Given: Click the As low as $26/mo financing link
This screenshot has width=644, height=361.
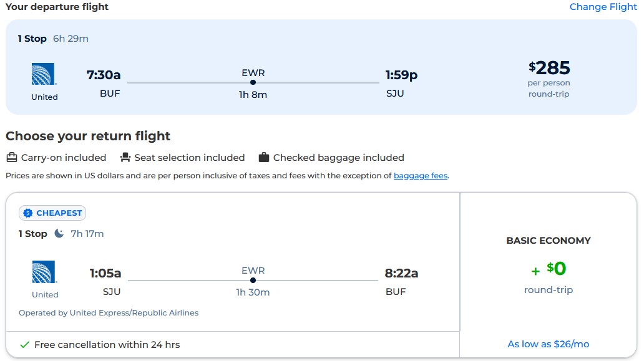Looking at the screenshot, I should click(x=547, y=344).
